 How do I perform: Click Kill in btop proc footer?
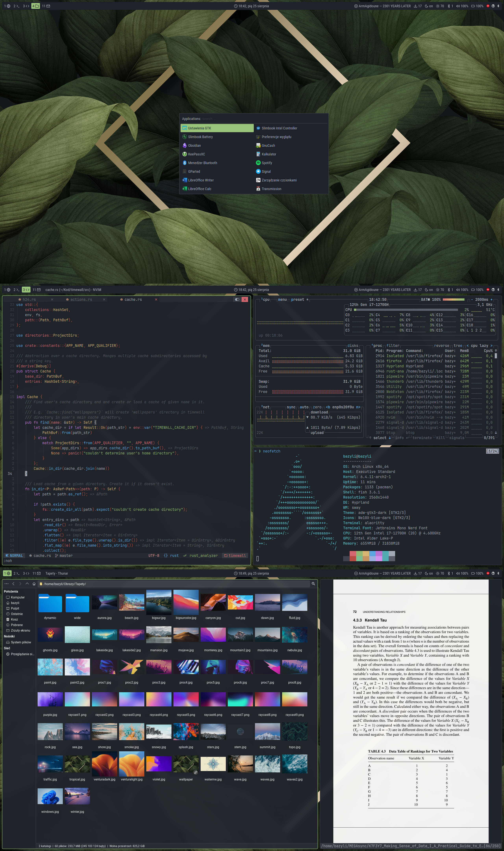pos(440,438)
